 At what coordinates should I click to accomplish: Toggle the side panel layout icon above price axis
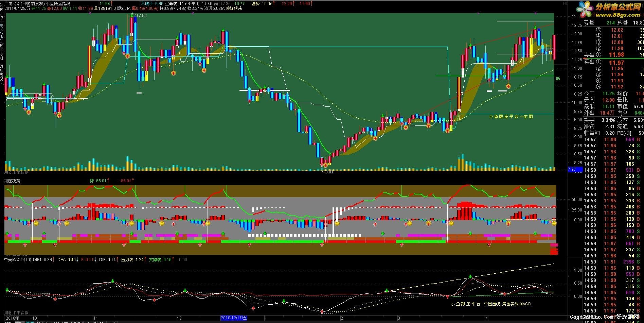pos(565,4)
